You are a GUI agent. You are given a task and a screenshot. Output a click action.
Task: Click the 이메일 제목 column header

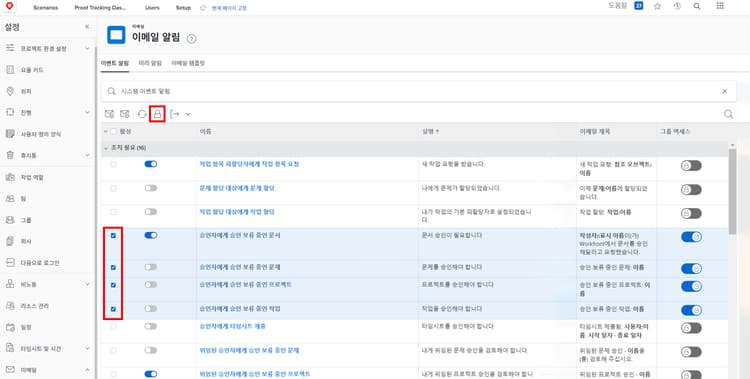click(595, 131)
